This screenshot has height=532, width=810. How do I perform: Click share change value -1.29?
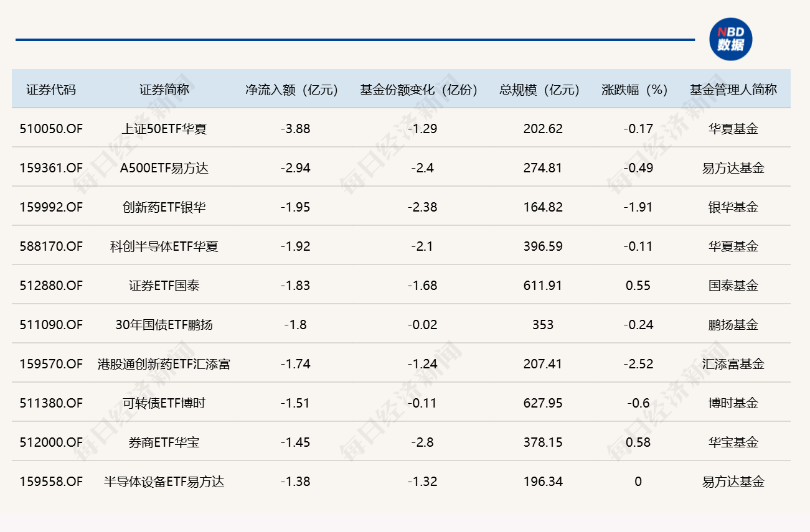pyautogui.click(x=422, y=129)
